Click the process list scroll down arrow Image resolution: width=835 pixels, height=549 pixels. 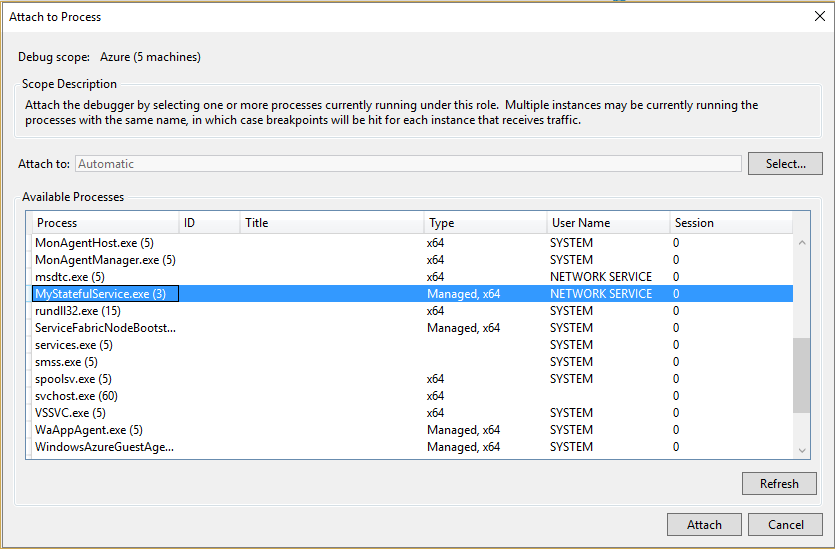tap(801, 450)
